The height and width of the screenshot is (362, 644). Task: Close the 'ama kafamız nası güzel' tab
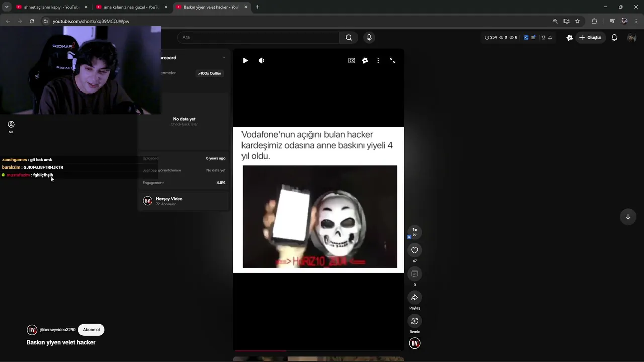tap(166, 7)
